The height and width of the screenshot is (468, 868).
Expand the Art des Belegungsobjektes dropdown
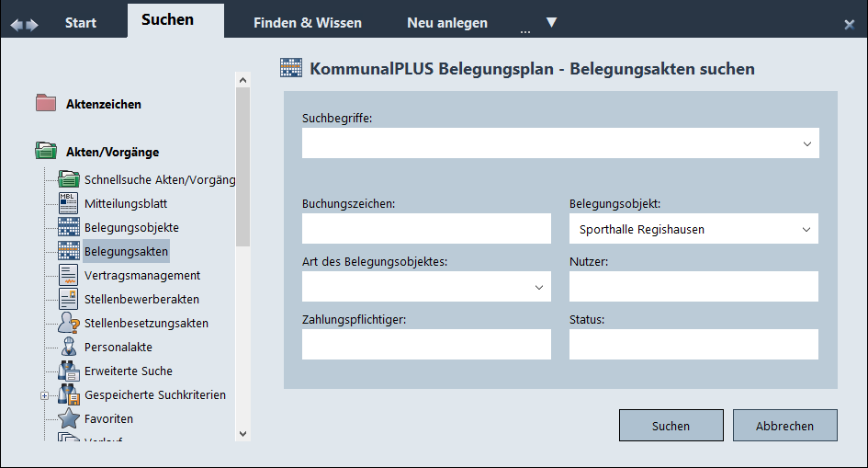tap(539, 287)
